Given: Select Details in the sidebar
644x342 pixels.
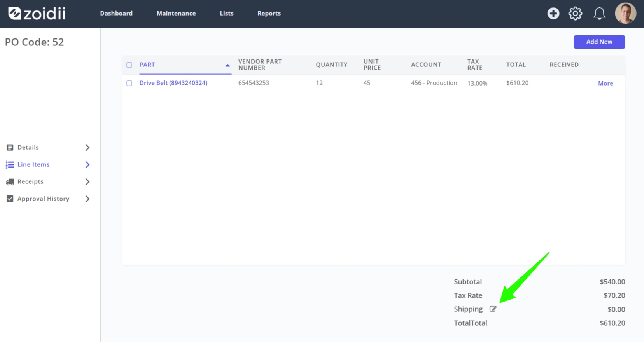Looking at the screenshot, I should 28,147.
